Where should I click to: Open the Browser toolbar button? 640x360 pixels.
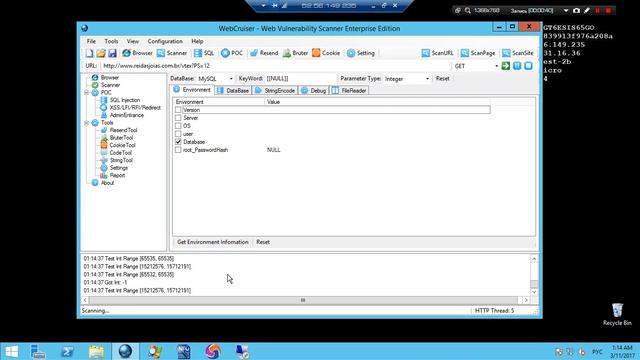137,53
